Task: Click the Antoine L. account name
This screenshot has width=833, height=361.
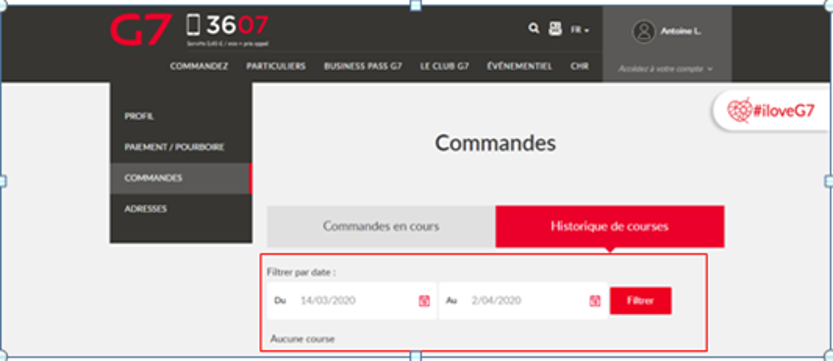Action: (681, 31)
